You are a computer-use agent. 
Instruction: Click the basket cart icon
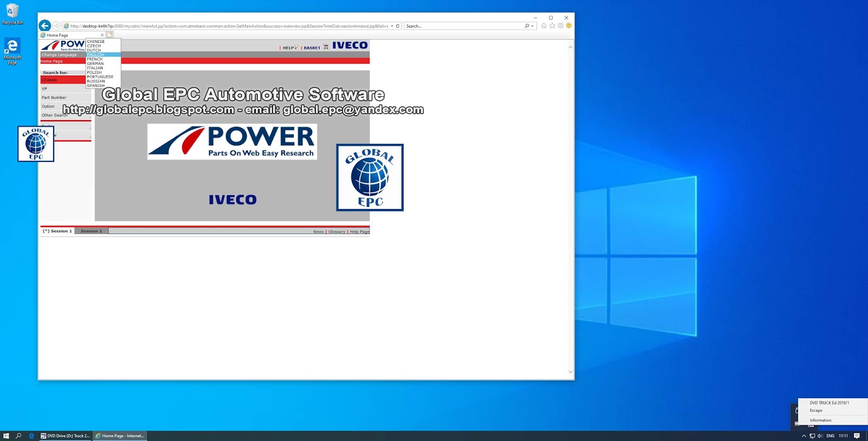coord(325,47)
